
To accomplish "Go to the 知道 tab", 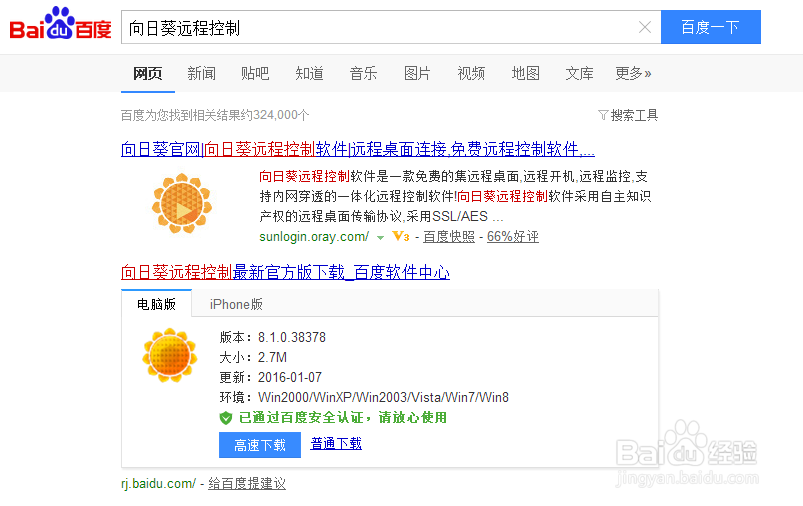I will click(x=309, y=74).
